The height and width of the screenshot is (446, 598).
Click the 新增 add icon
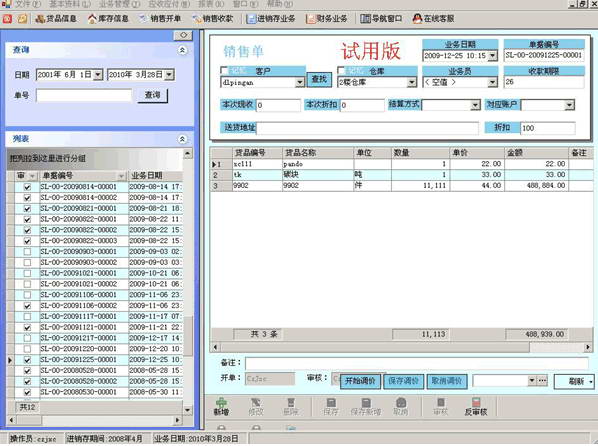[x=221, y=403]
